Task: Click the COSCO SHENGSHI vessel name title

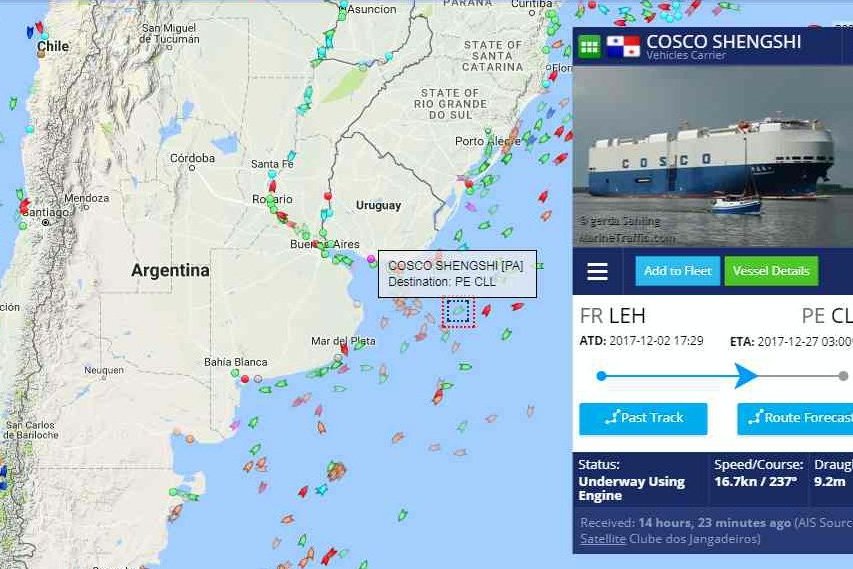Action: tap(724, 41)
